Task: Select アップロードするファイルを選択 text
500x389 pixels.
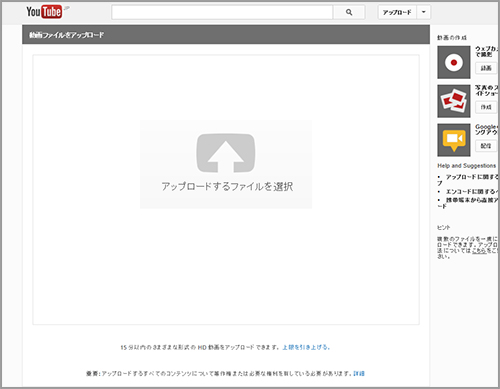Action: click(x=227, y=187)
